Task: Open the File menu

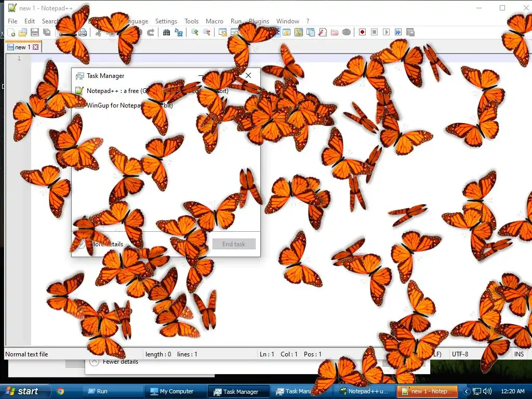Action: point(12,21)
